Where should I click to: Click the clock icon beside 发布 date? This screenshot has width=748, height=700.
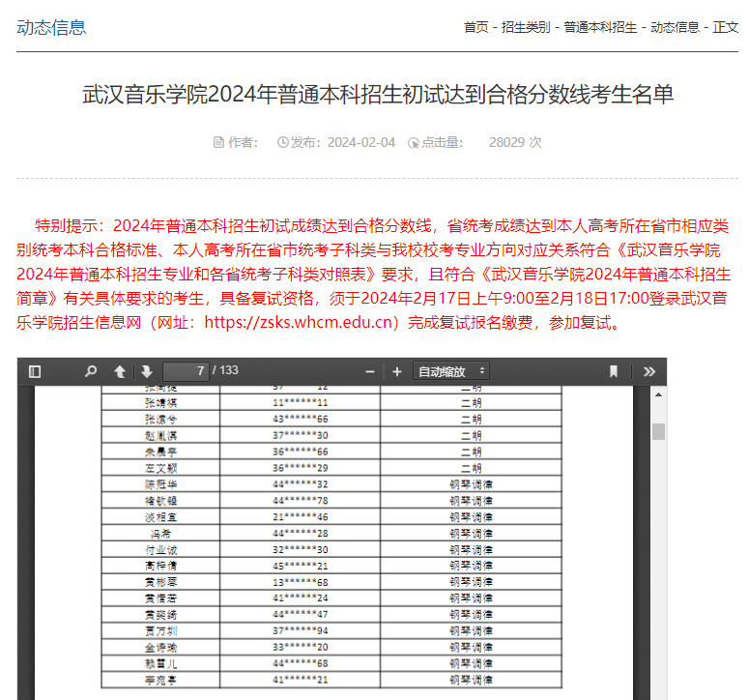(283, 142)
